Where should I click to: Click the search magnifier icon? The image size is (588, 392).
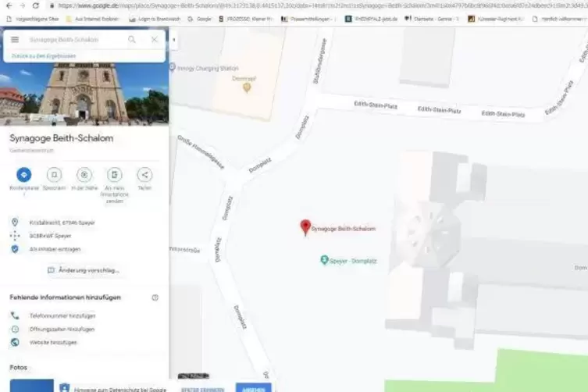[x=132, y=39]
